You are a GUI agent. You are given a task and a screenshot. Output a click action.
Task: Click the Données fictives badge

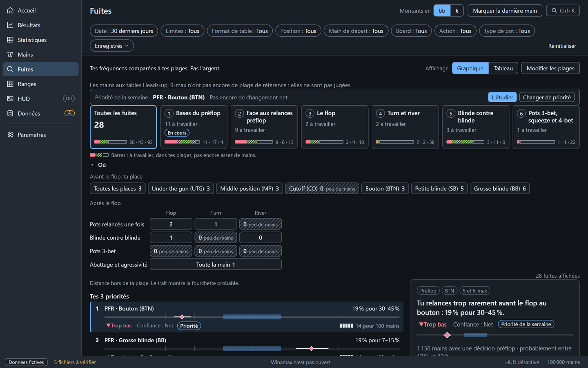(26, 362)
